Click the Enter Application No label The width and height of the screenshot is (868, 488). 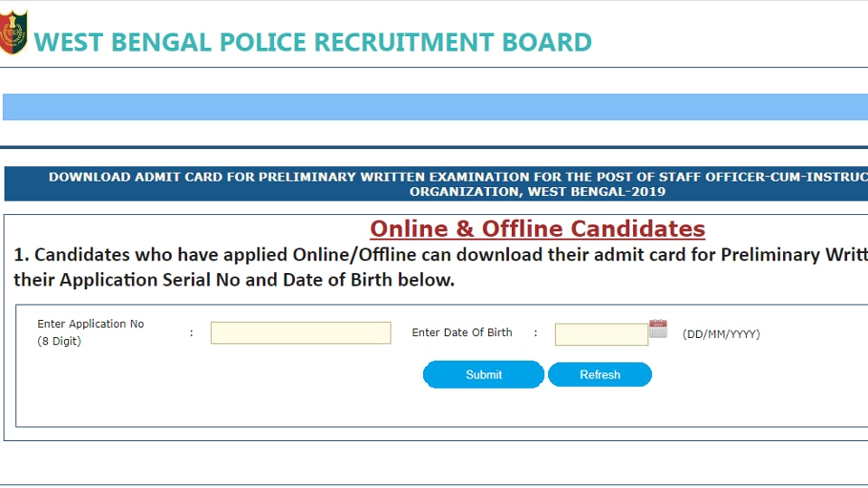point(90,324)
